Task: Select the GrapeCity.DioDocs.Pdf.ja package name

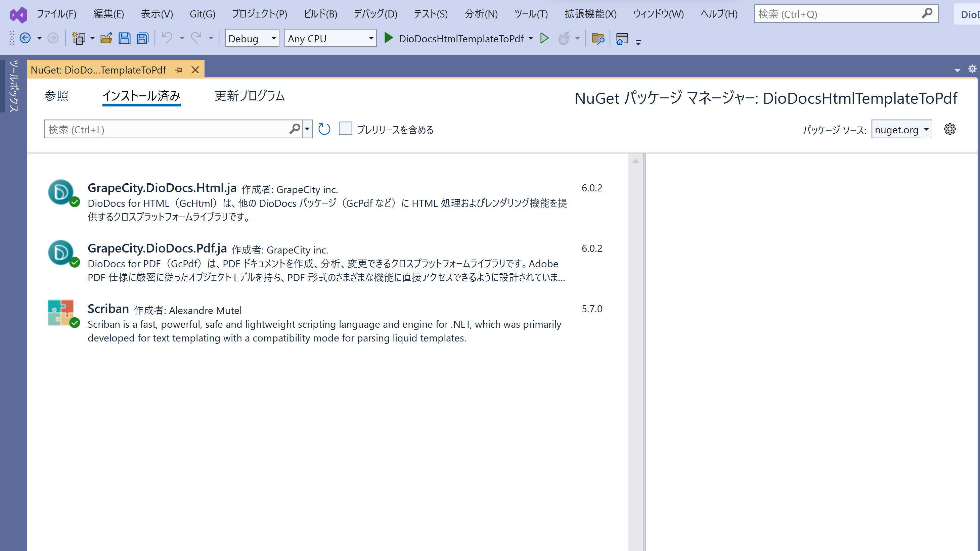Action: (x=157, y=248)
